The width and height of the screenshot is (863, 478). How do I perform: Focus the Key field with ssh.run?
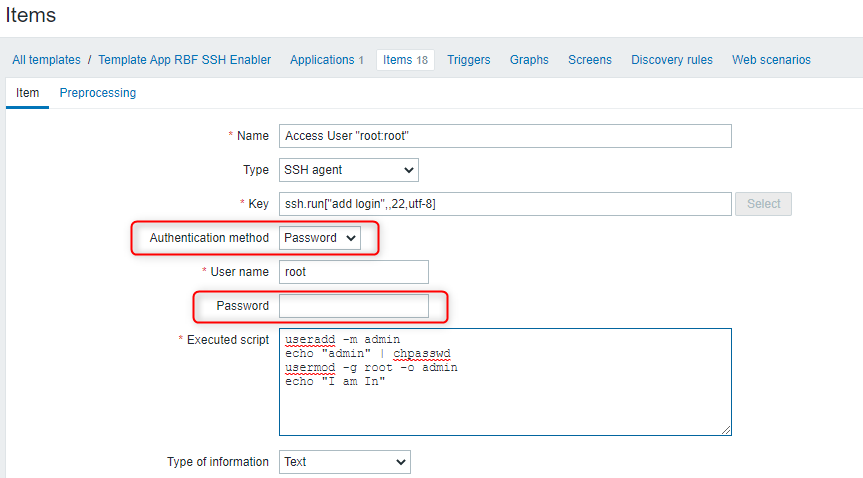(x=505, y=204)
